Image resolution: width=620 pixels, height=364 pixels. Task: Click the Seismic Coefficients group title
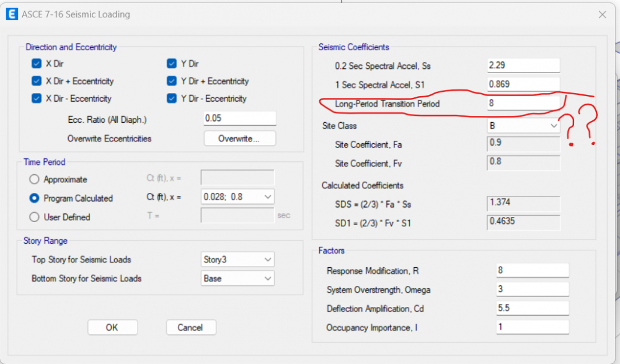pos(353,47)
